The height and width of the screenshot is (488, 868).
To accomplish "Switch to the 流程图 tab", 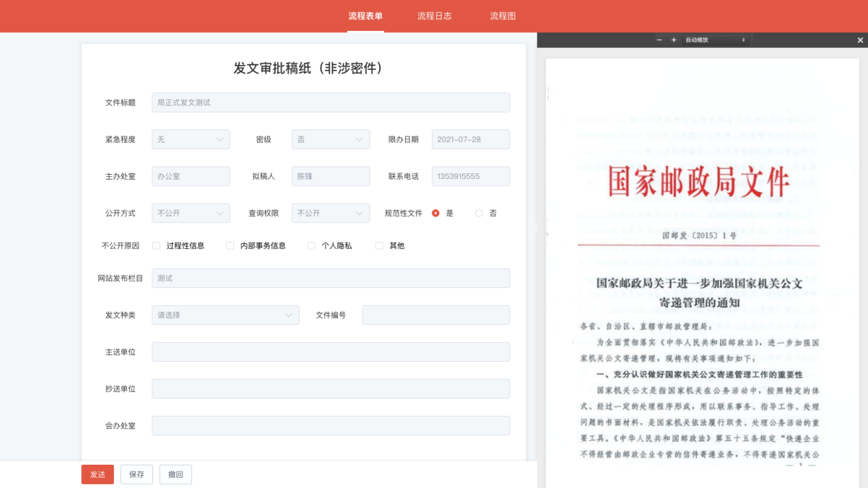I will 503,16.
